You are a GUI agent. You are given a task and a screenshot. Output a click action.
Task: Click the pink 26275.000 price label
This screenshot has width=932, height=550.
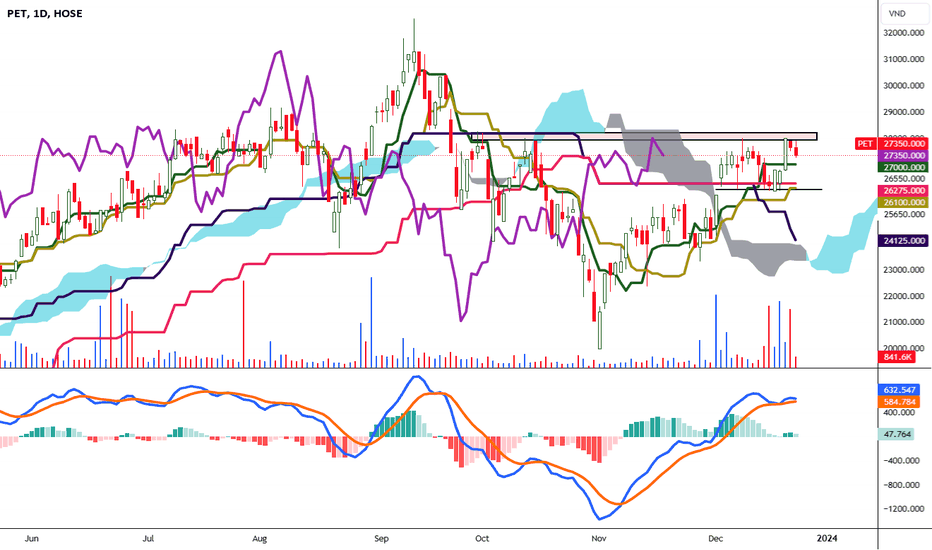click(903, 190)
